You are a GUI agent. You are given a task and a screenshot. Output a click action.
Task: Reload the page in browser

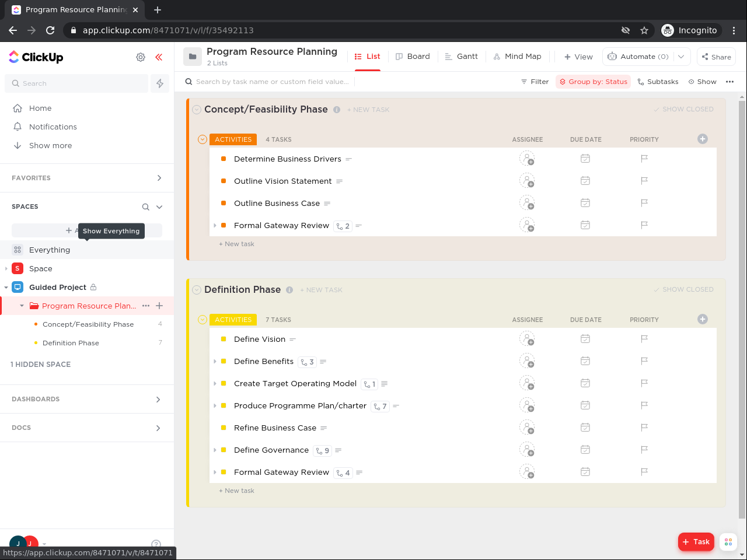[50, 30]
